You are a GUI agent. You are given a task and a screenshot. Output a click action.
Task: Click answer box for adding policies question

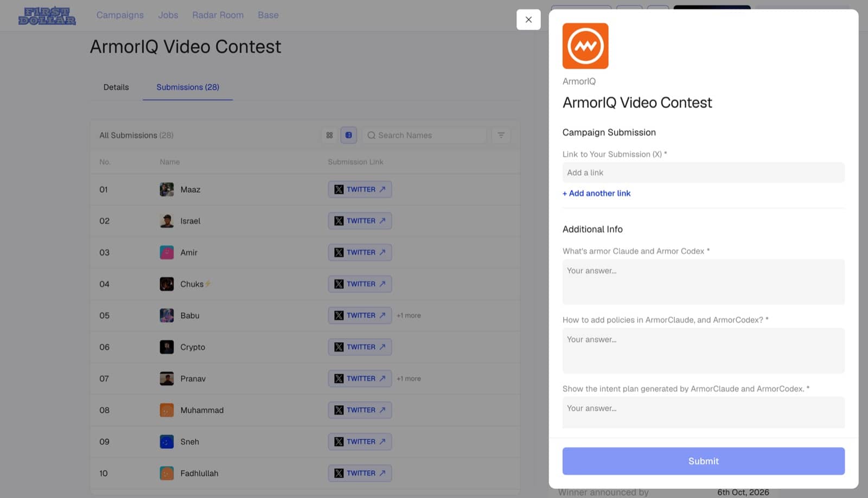tap(703, 350)
